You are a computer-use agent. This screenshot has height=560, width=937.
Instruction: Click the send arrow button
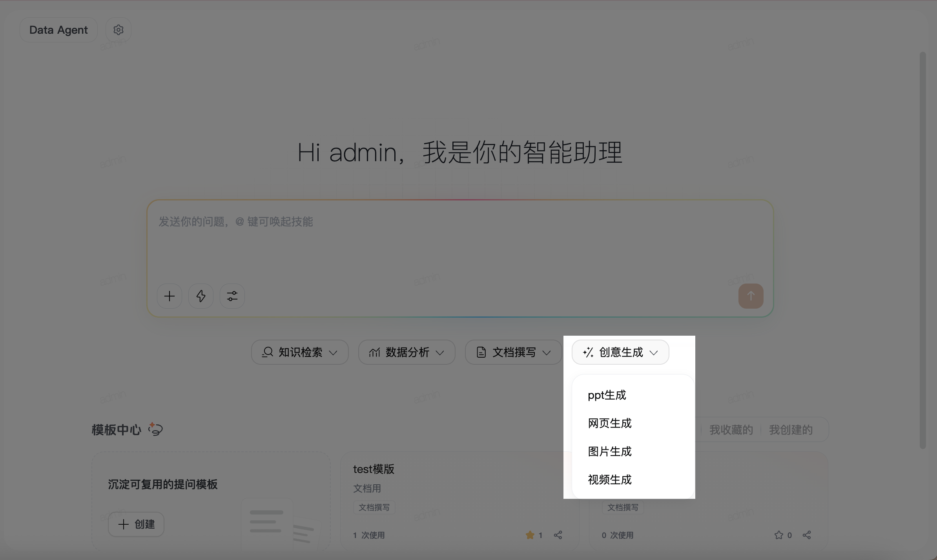tap(751, 296)
